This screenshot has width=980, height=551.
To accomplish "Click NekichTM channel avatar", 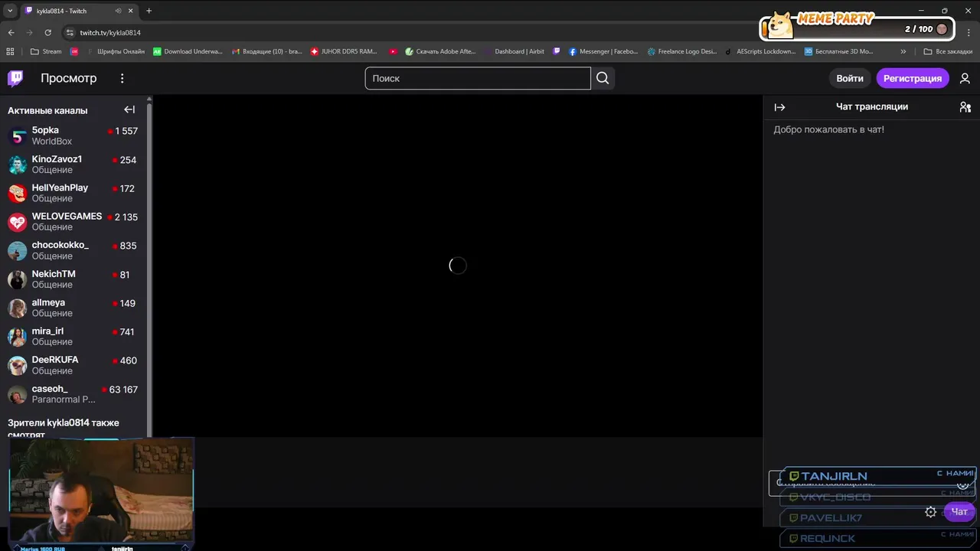I will (x=18, y=279).
